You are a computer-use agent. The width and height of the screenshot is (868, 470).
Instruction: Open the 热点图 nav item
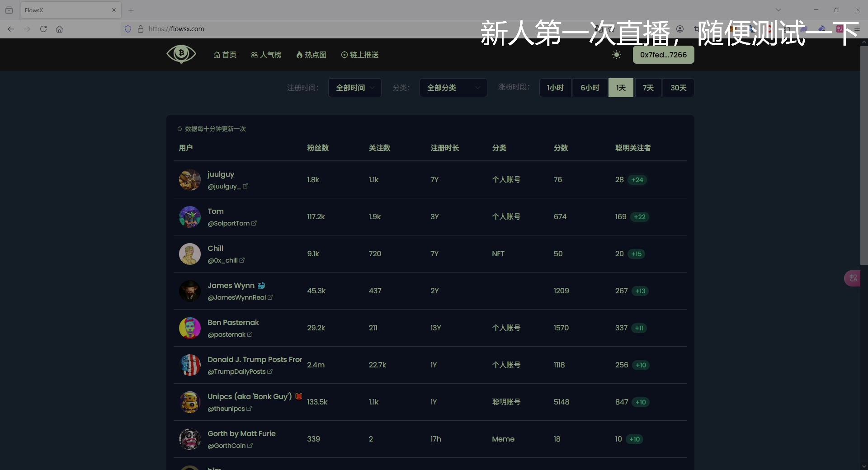(x=311, y=55)
